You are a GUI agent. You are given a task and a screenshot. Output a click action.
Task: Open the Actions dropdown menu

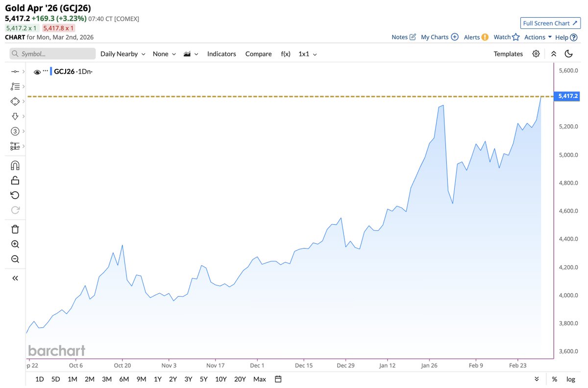tap(538, 37)
